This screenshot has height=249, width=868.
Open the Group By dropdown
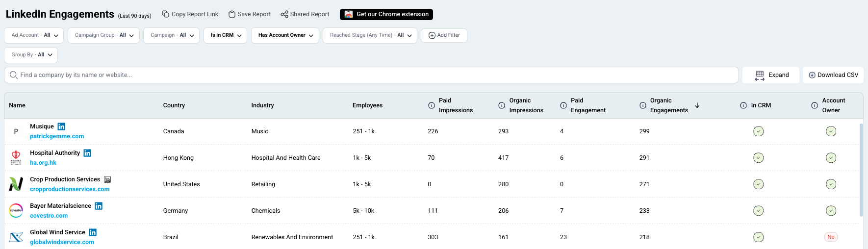31,55
